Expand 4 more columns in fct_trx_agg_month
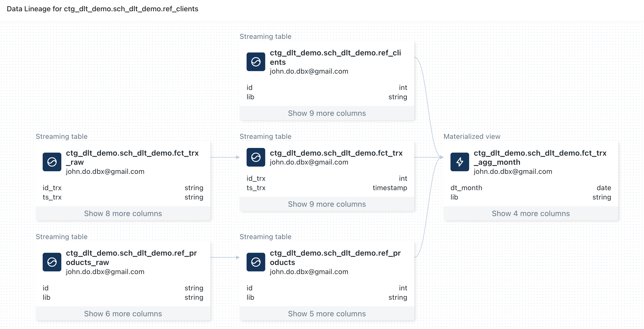Viewport: 644px width, 329px height. coord(531,213)
